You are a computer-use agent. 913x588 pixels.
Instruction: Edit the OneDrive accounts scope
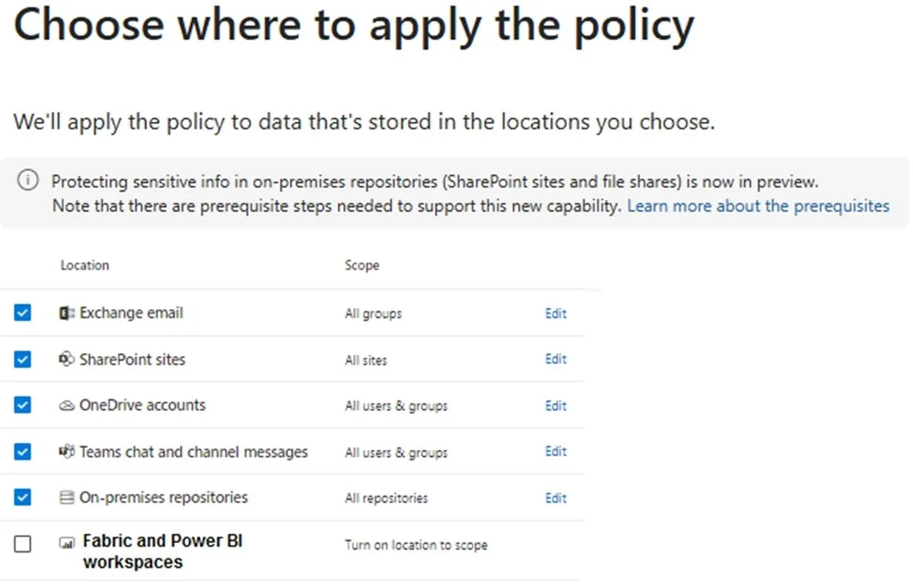(555, 405)
